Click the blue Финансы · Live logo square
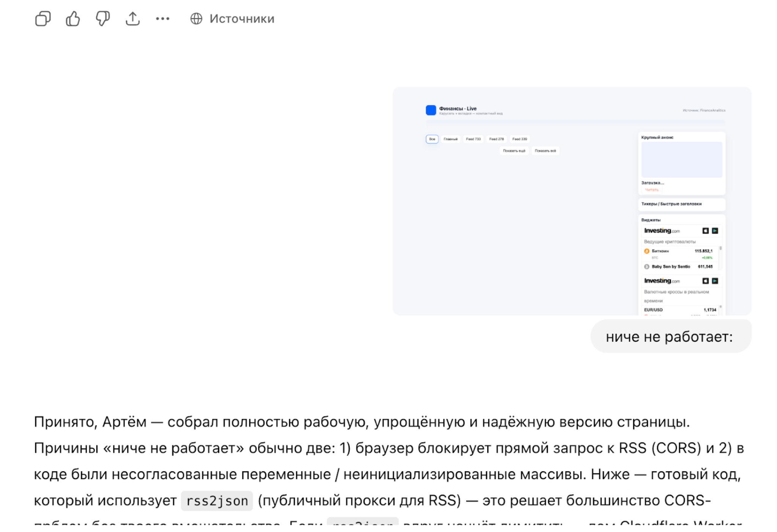 tap(431, 110)
